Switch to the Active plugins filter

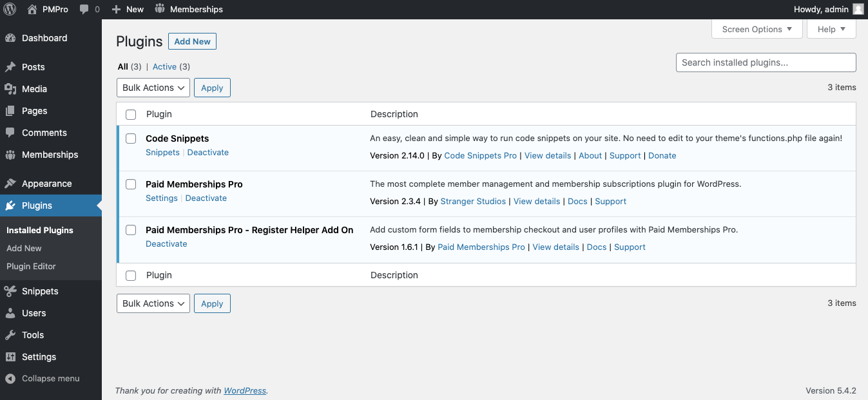click(164, 66)
